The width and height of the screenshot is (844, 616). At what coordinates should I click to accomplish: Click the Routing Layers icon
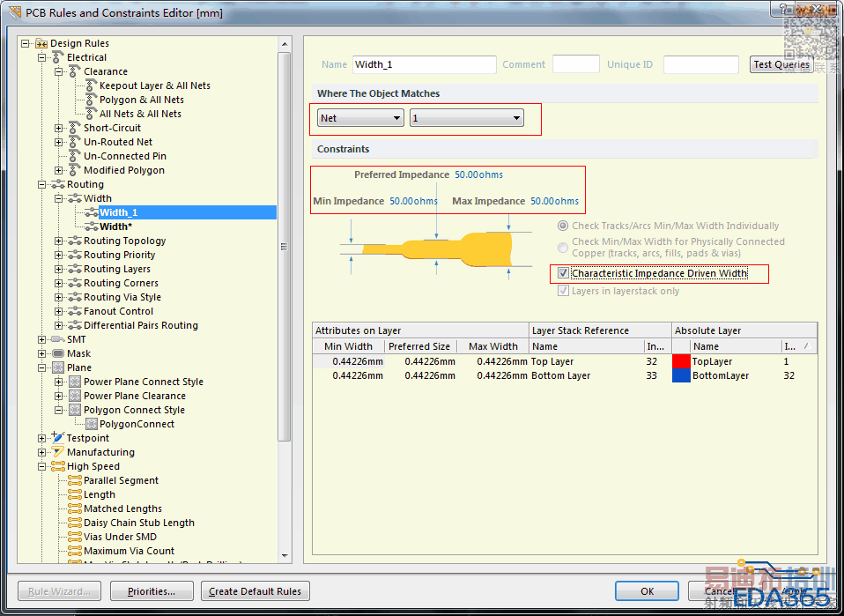[75, 269]
